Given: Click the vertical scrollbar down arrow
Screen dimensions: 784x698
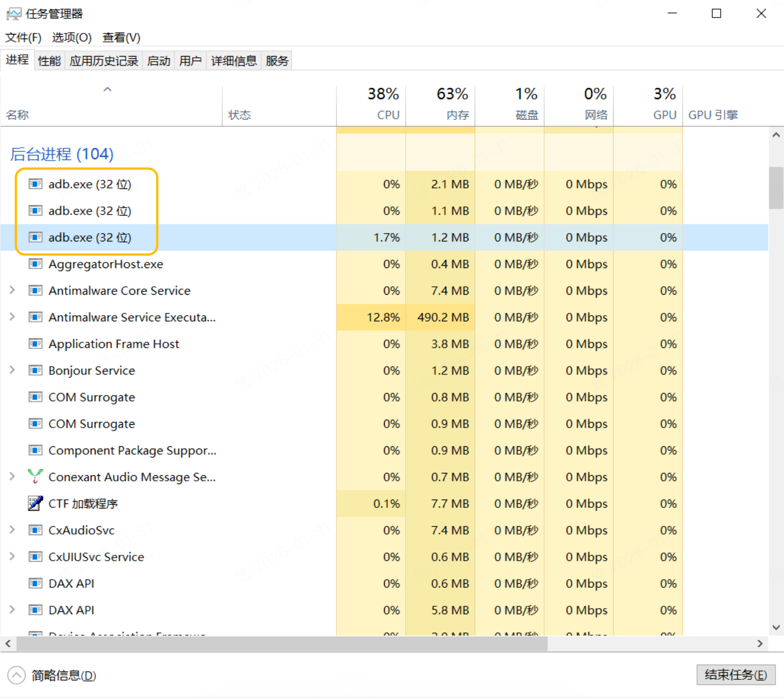Looking at the screenshot, I should click(x=776, y=627).
